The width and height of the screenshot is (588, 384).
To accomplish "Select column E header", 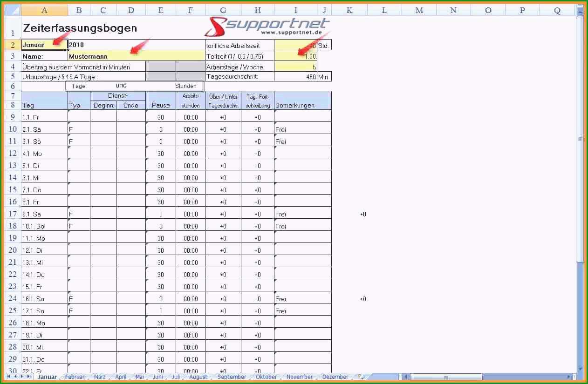I will (x=161, y=10).
